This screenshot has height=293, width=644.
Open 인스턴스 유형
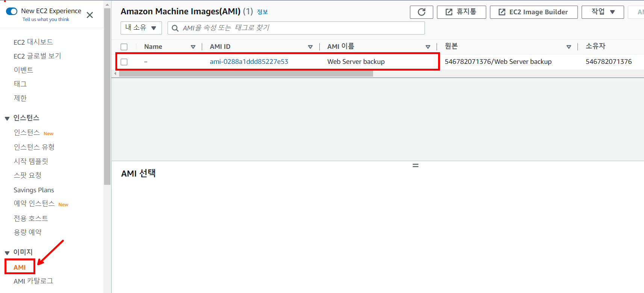(x=34, y=147)
